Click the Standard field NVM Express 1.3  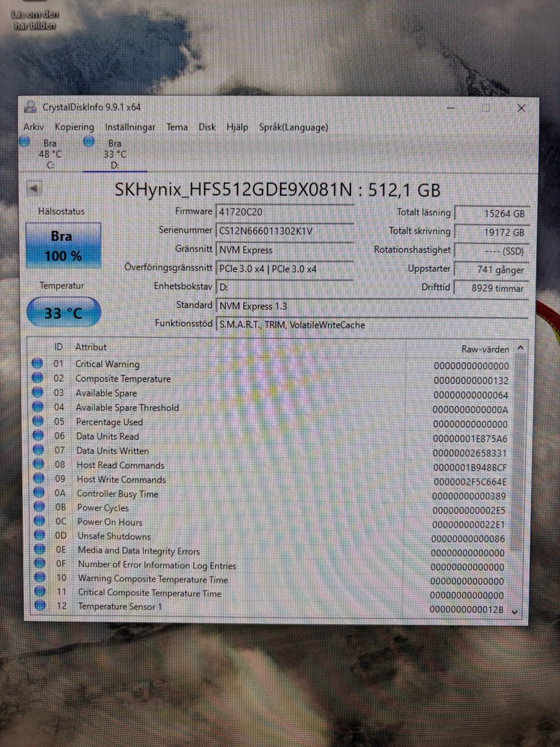[372, 306]
